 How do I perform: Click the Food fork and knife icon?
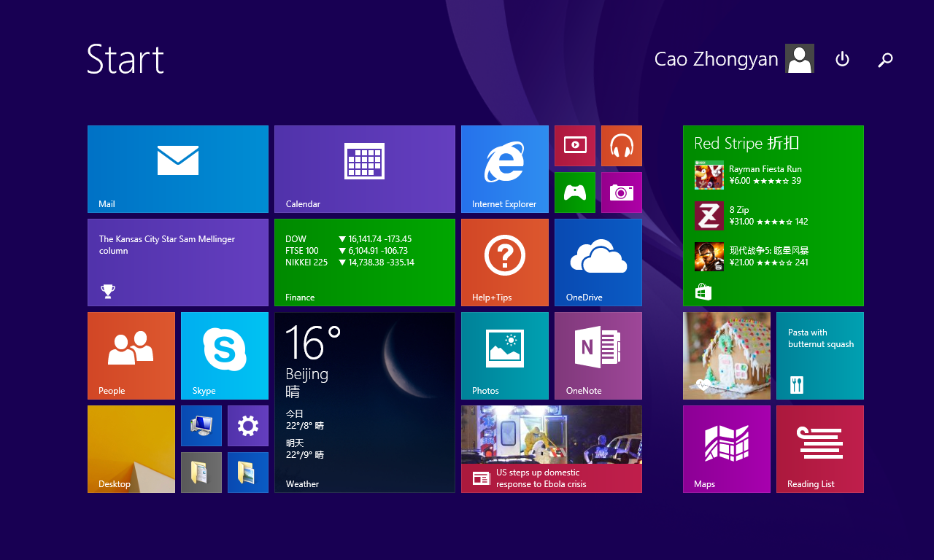point(797,385)
